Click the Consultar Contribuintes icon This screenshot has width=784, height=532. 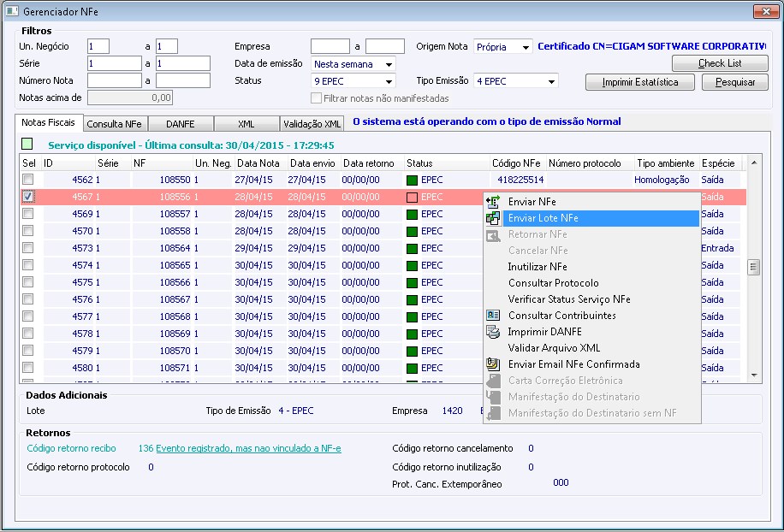pyautogui.click(x=493, y=316)
